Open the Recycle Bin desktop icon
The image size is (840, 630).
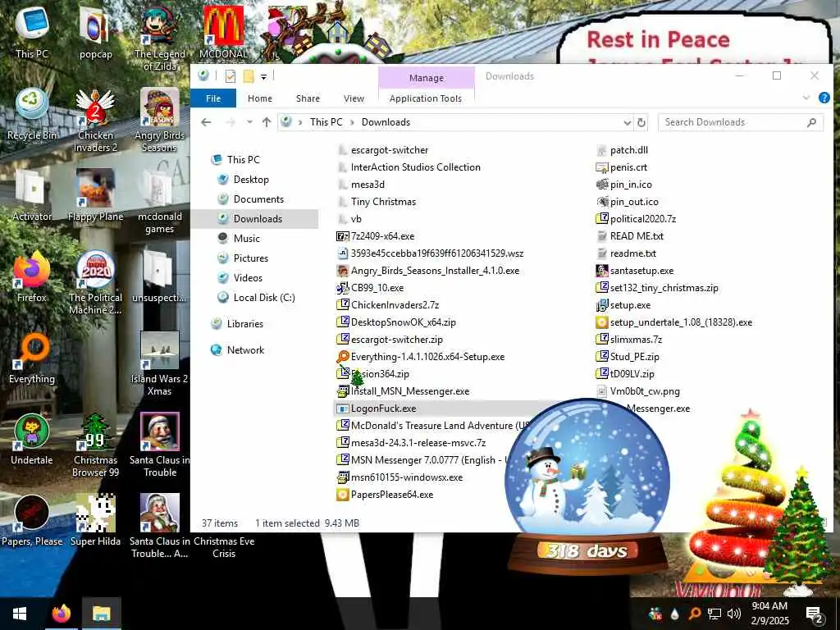point(32,115)
